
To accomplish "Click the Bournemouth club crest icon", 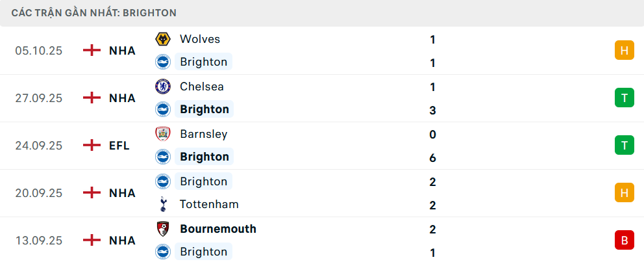I will click(x=162, y=229).
